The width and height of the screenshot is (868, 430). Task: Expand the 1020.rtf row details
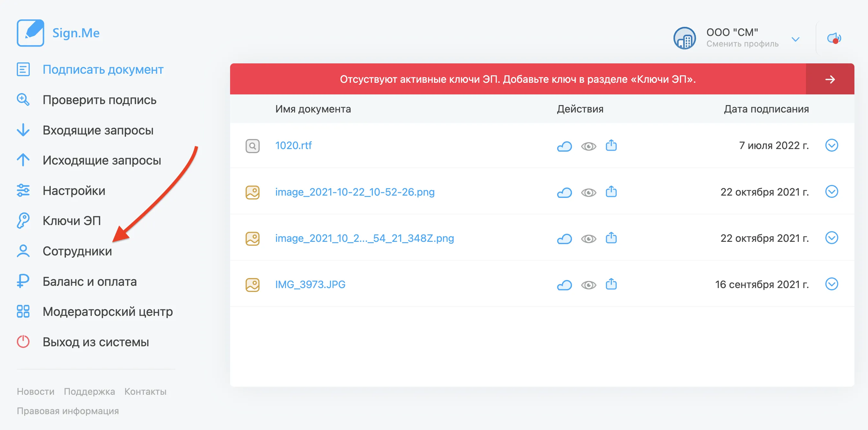coord(831,145)
